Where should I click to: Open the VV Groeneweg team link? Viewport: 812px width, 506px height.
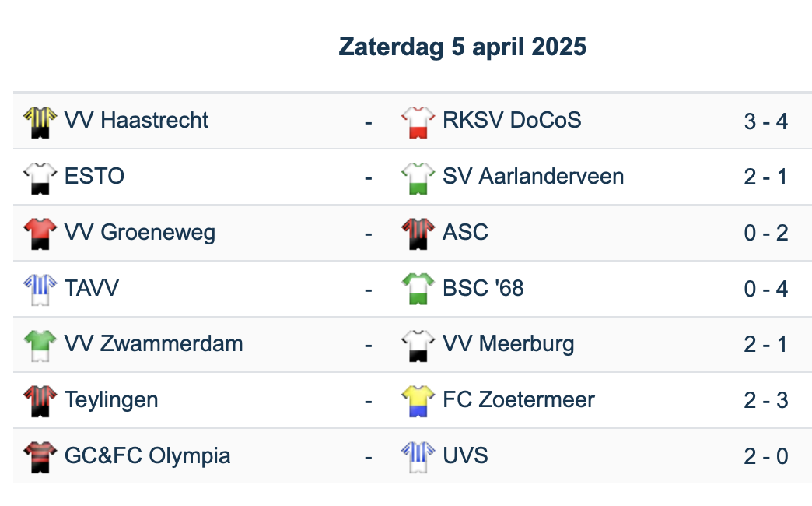click(x=140, y=233)
